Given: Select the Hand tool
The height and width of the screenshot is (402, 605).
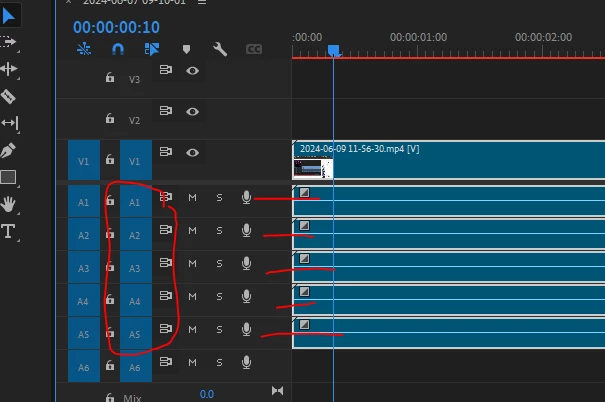Looking at the screenshot, I should pos(8,204).
